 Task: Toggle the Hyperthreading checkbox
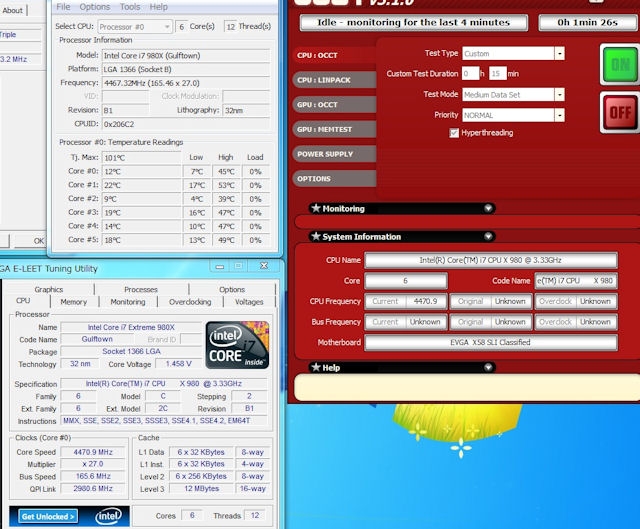454,133
